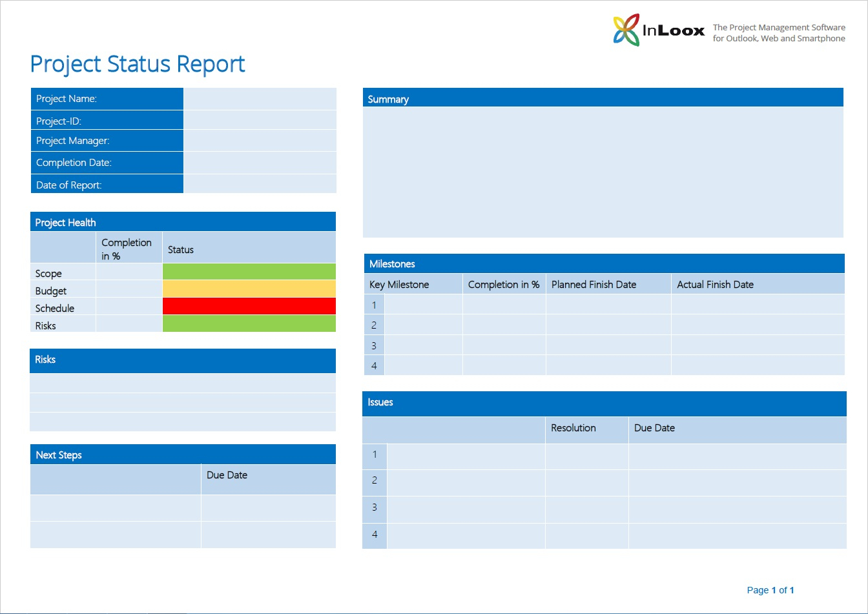
Task: Select the Project-ID entry field
Action: (260, 120)
